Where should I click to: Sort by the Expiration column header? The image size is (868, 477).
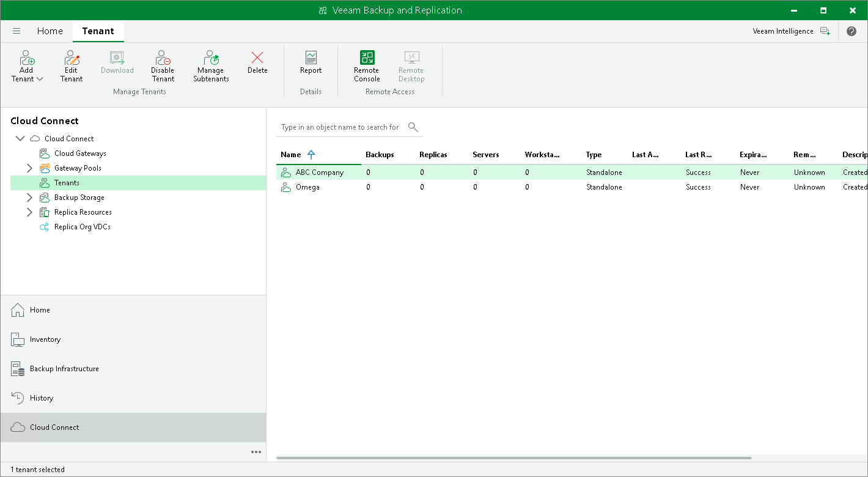[753, 155]
